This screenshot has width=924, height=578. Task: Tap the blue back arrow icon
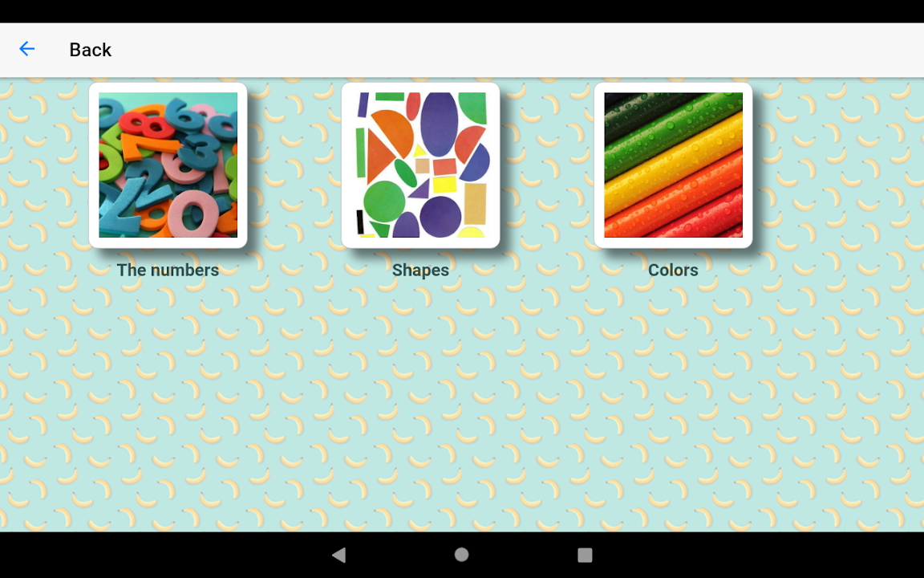coord(27,49)
